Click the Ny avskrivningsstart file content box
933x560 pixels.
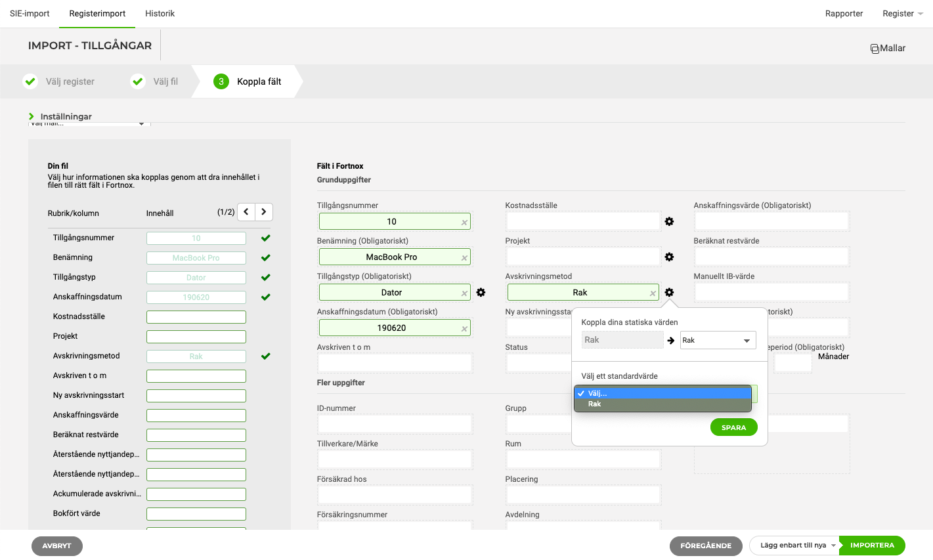[x=196, y=396]
